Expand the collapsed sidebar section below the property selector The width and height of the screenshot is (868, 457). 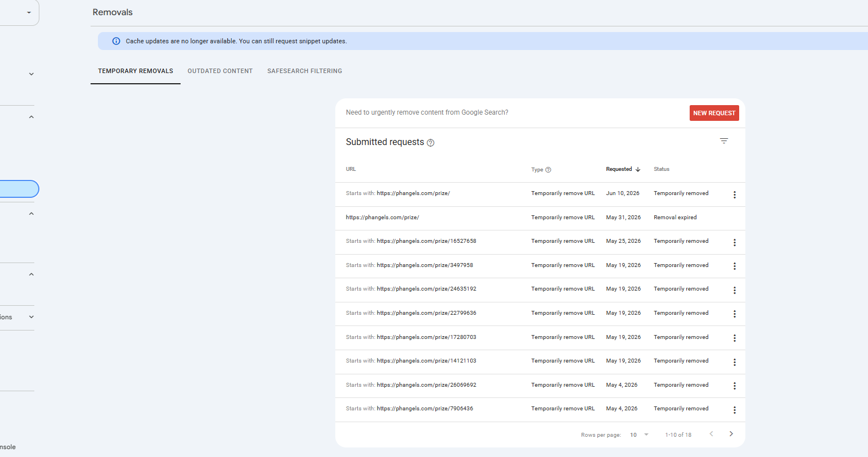32,74
